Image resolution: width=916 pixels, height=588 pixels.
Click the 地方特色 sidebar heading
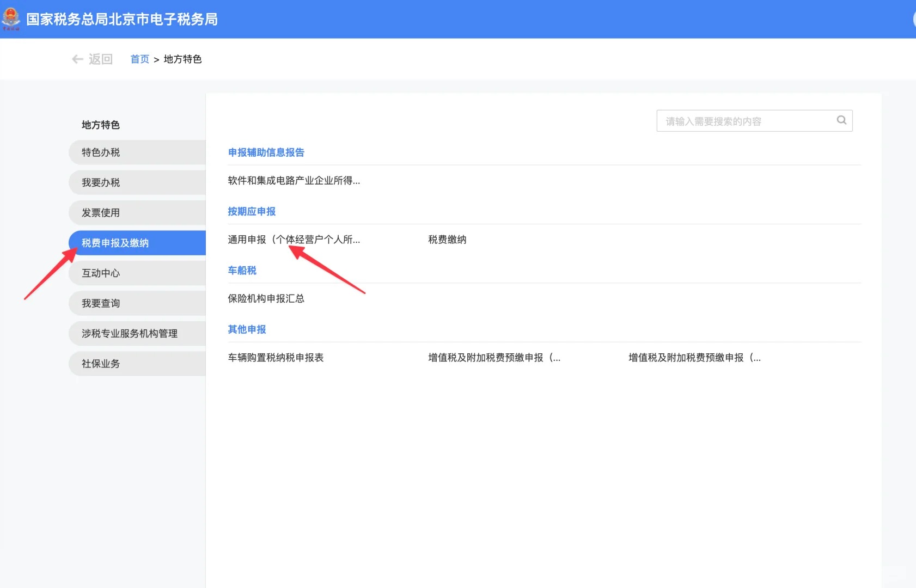coord(101,125)
